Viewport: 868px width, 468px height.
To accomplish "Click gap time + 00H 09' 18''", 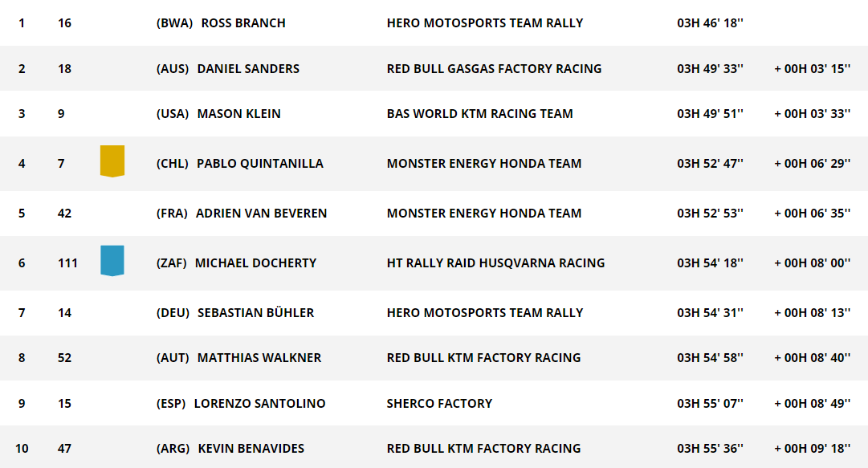I will pos(812,448).
